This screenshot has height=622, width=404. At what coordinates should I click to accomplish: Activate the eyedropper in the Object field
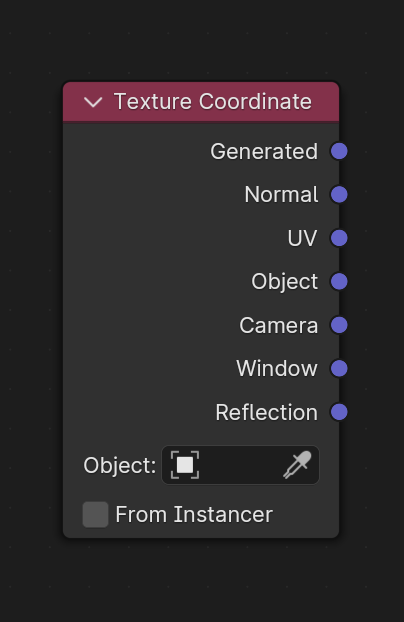297,465
